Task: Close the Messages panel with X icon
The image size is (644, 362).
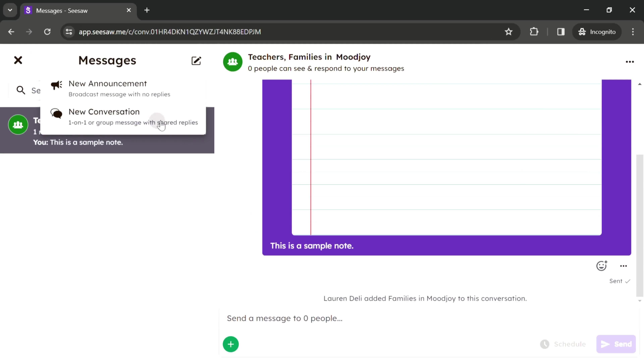Action: (18, 60)
